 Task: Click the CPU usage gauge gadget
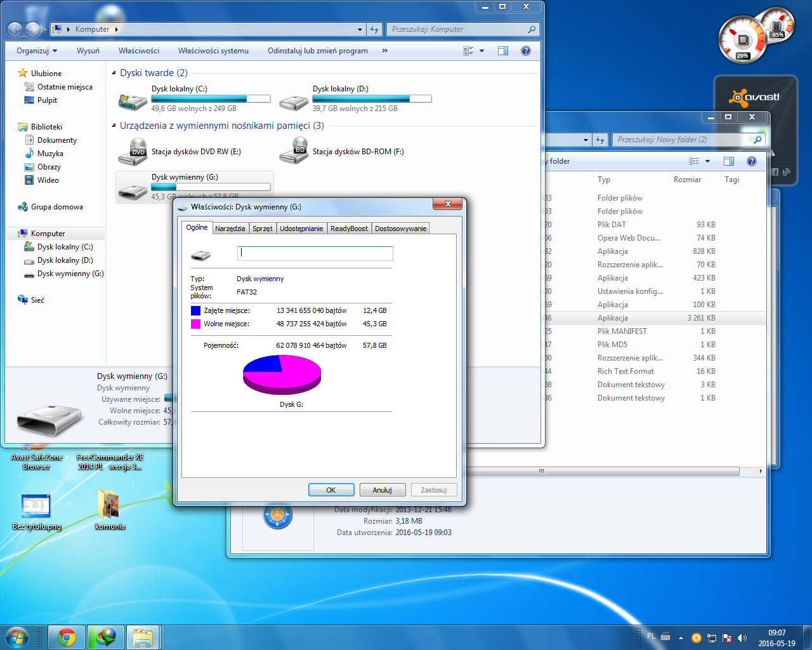pos(742,39)
